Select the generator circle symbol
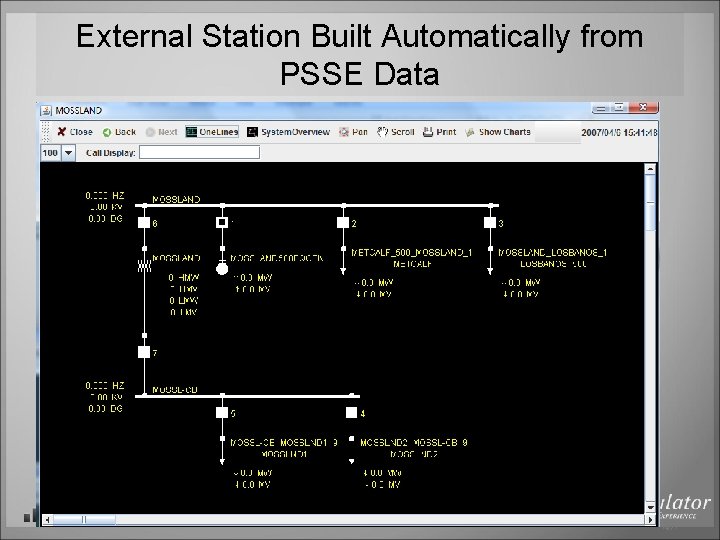The height and width of the screenshot is (540, 720). [222, 269]
